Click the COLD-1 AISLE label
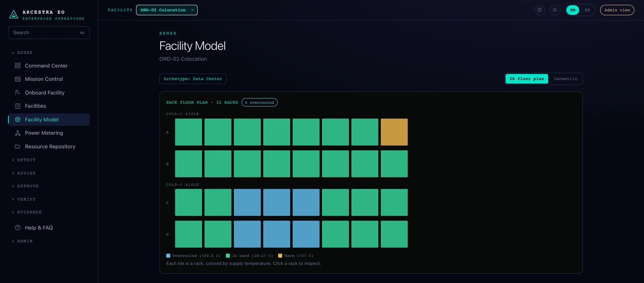This screenshot has height=283, width=644. 182,114
